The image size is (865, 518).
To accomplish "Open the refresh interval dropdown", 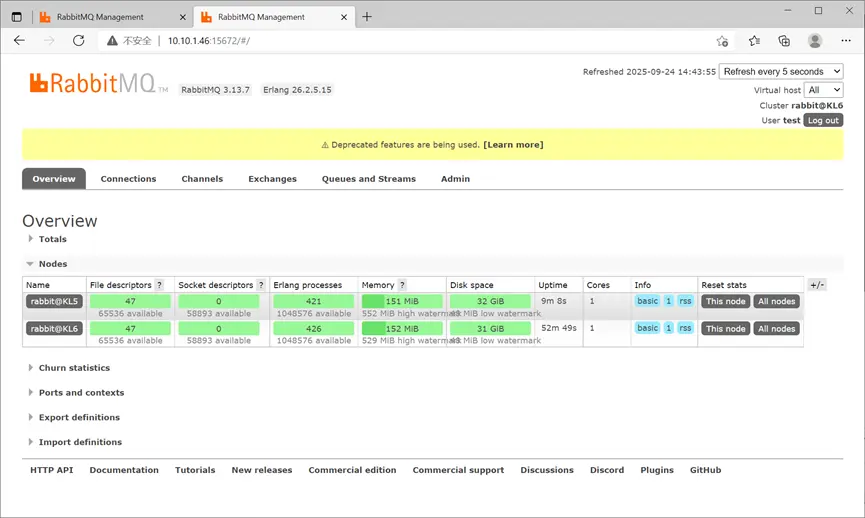I will click(x=781, y=72).
